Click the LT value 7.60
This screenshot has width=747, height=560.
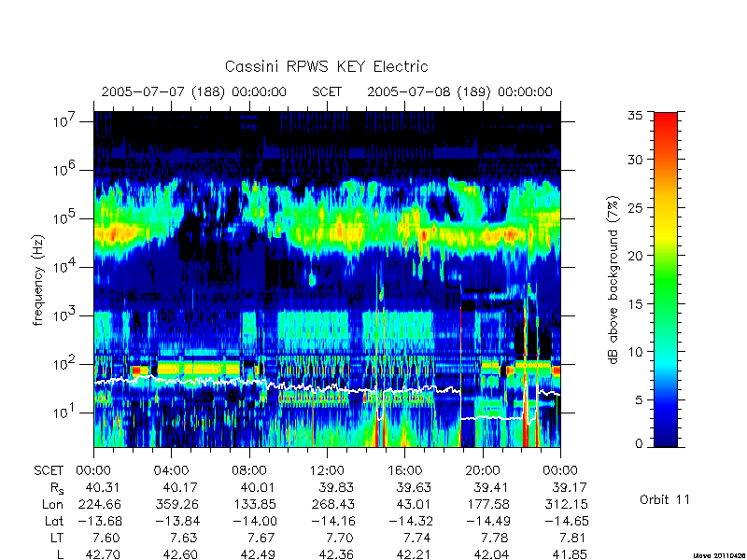106,538
